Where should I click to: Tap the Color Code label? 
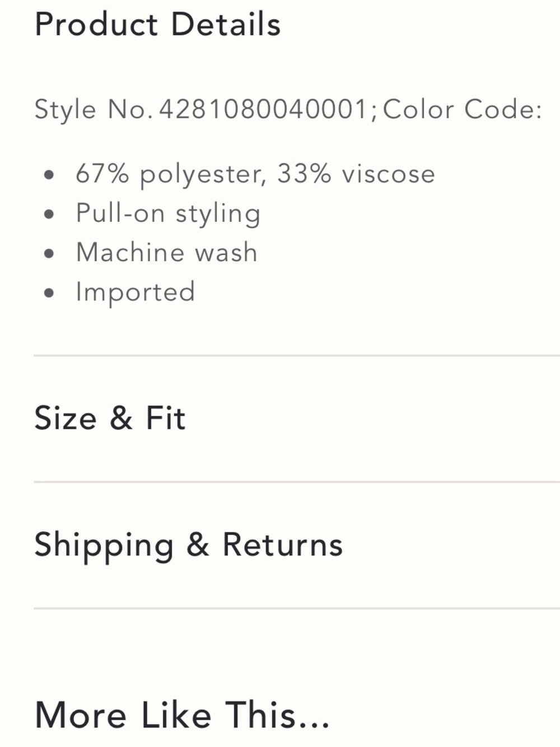[x=463, y=109]
